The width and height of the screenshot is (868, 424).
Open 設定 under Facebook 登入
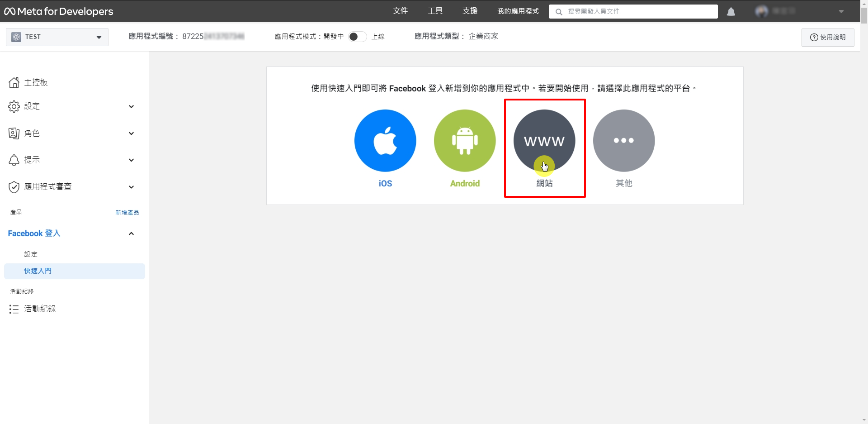(x=31, y=254)
